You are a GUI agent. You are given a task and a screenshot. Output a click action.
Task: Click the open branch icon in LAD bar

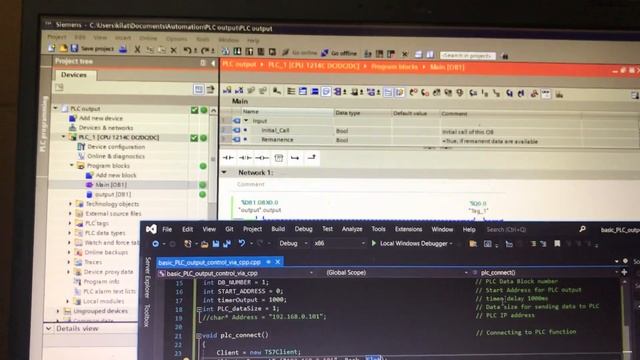click(295, 158)
